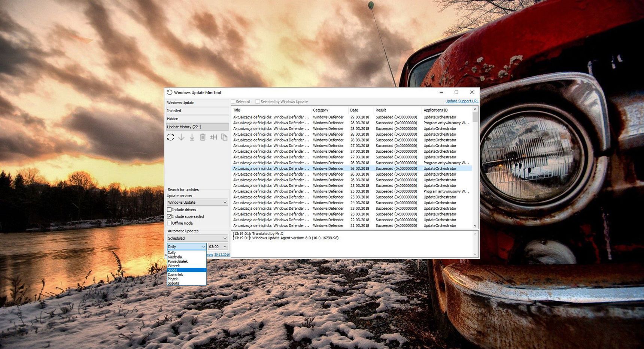Click the 20.12.2016 version link
The image size is (644, 349).
click(222, 255)
